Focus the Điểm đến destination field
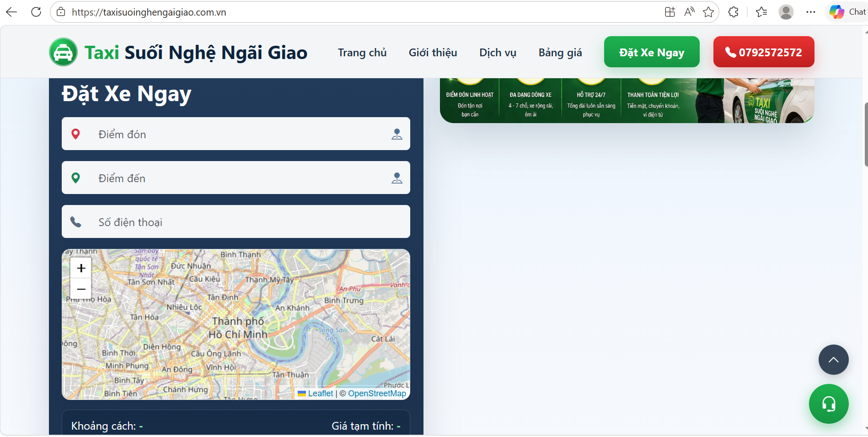Viewport: 868px width, 437px height. tap(236, 178)
